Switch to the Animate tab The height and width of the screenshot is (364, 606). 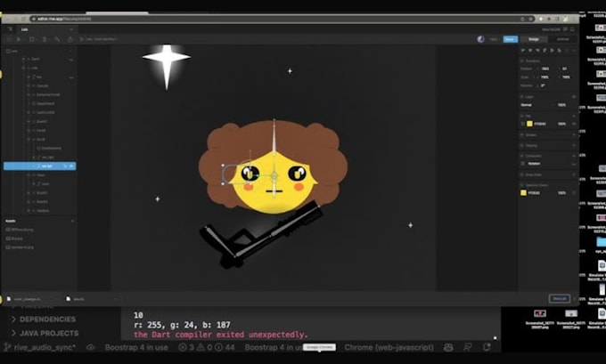click(562, 39)
